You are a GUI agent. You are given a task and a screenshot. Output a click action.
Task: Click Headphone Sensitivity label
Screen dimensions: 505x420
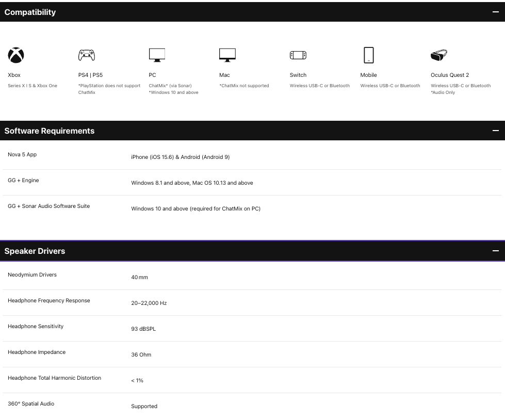(36, 326)
